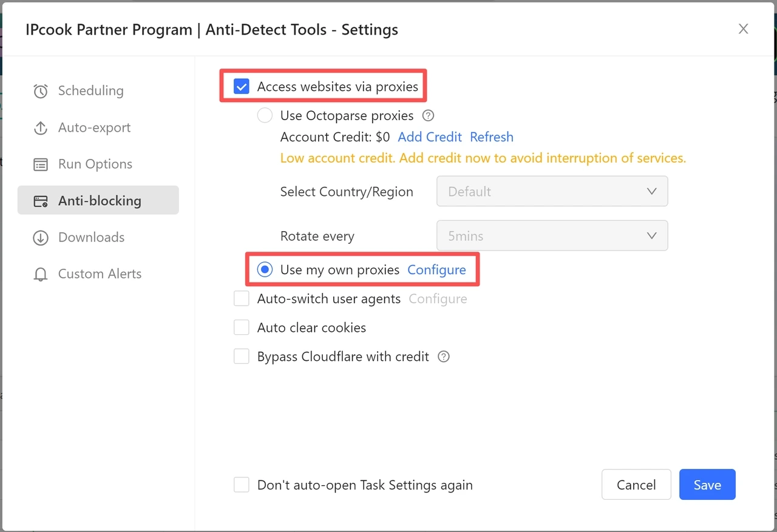Click the Anti-blocking shield icon

click(40, 200)
